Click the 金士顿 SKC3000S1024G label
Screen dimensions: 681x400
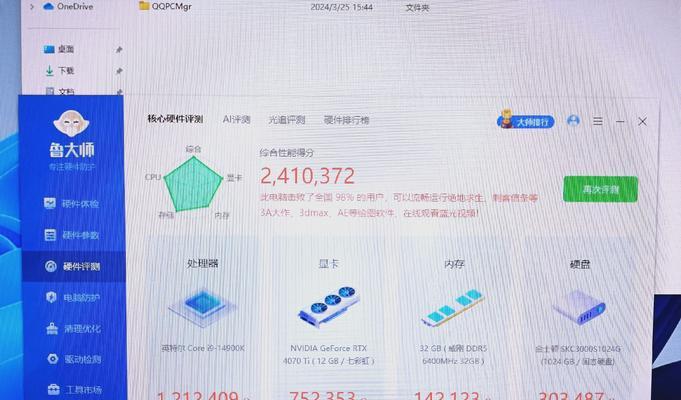(578, 355)
